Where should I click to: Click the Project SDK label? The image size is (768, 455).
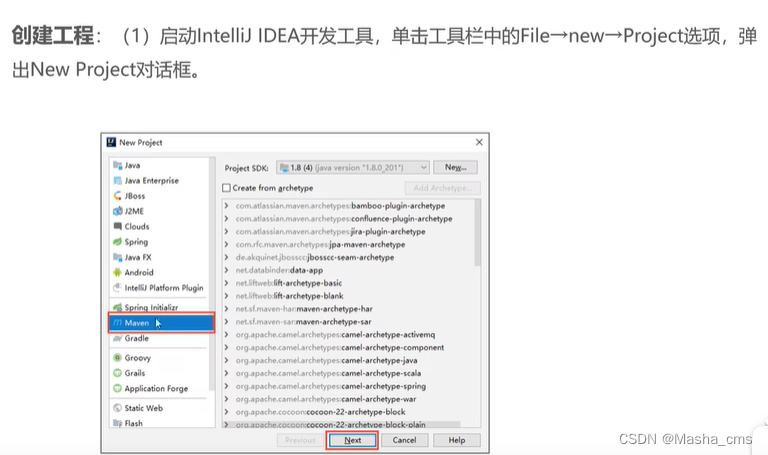(246, 168)
